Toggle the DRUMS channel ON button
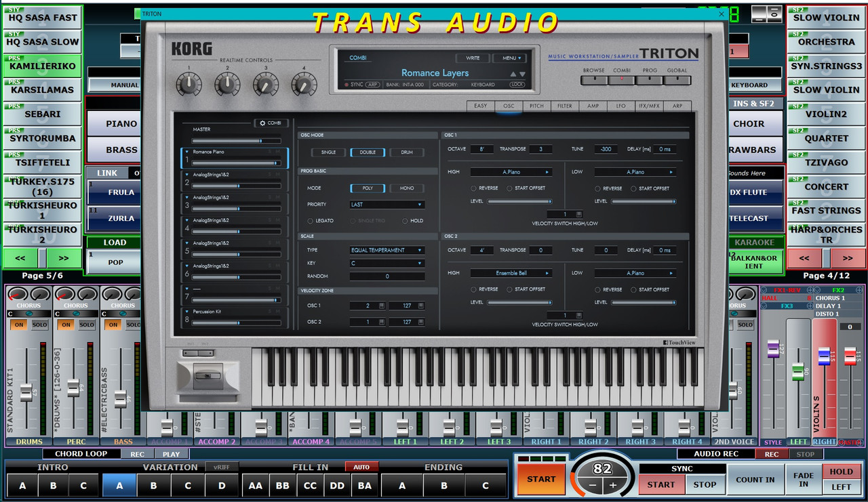868x502 pixels. pos(18,325)
